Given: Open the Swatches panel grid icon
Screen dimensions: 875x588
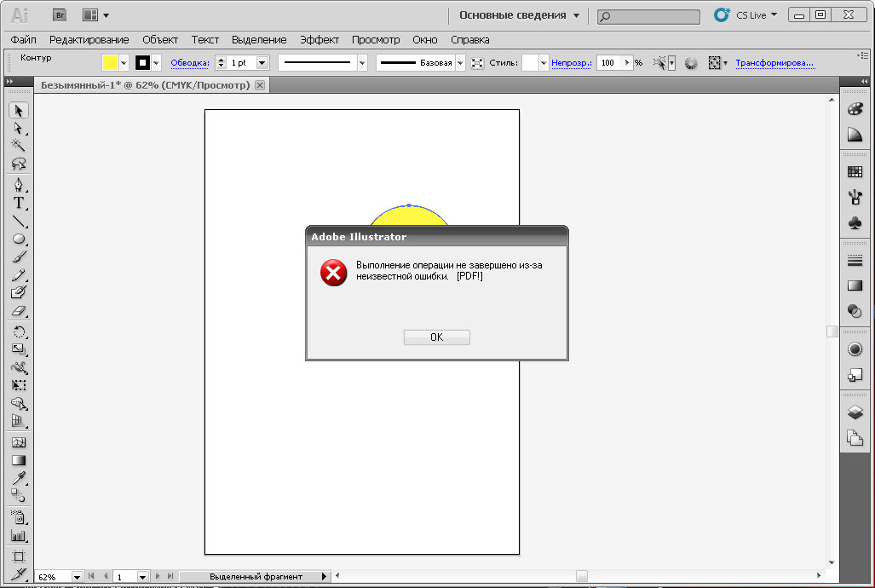Looking at the screenshot, I should tap(855, 172).
